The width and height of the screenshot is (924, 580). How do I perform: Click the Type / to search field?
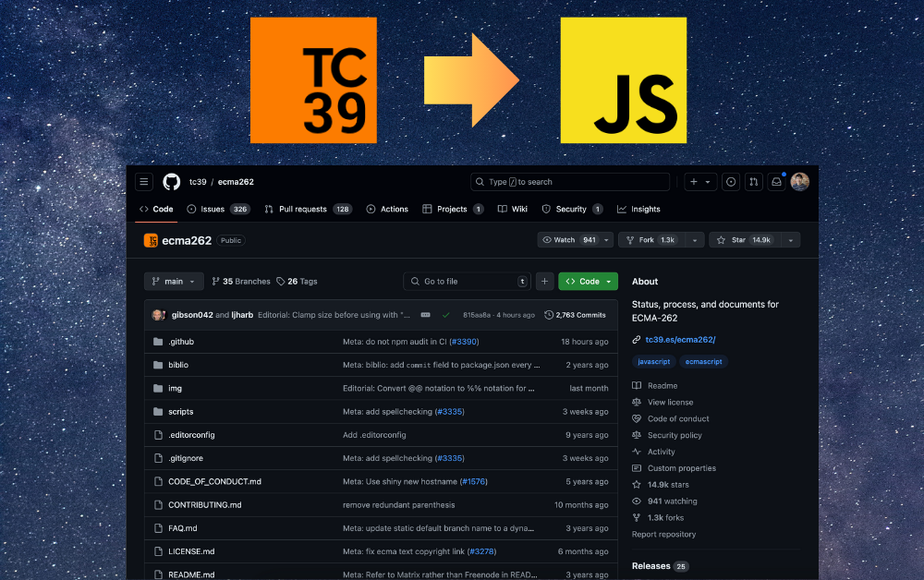[x=569, y=181]
